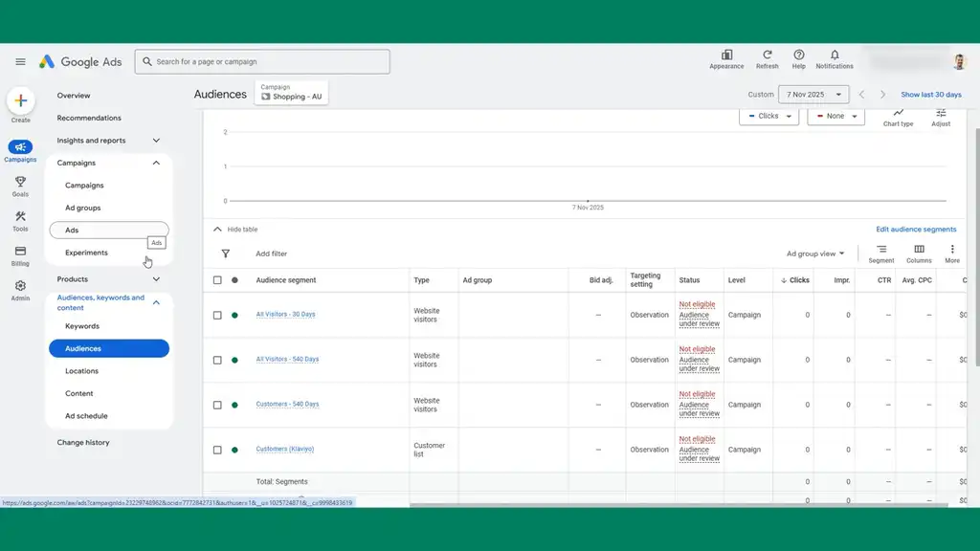The height and width of the screenshot is (551, 980).
Task: Open the Clicks metric dropdown
Action: (x=768, y=116)
